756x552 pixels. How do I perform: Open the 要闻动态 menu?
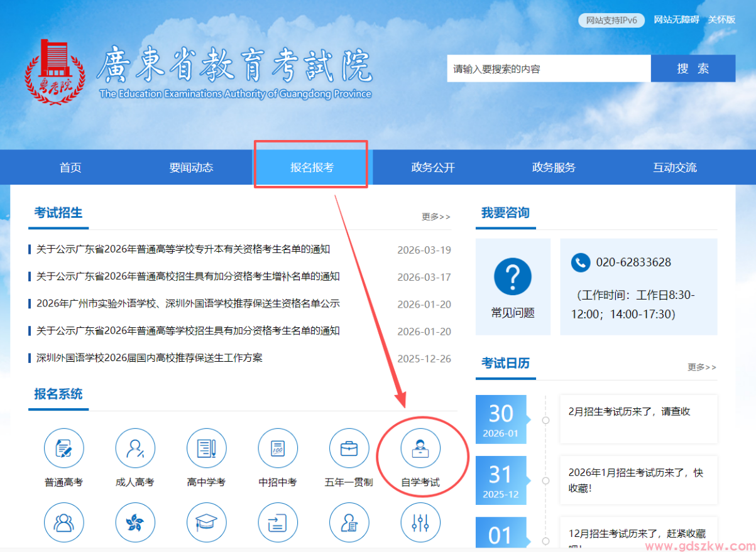coord(191,167)
